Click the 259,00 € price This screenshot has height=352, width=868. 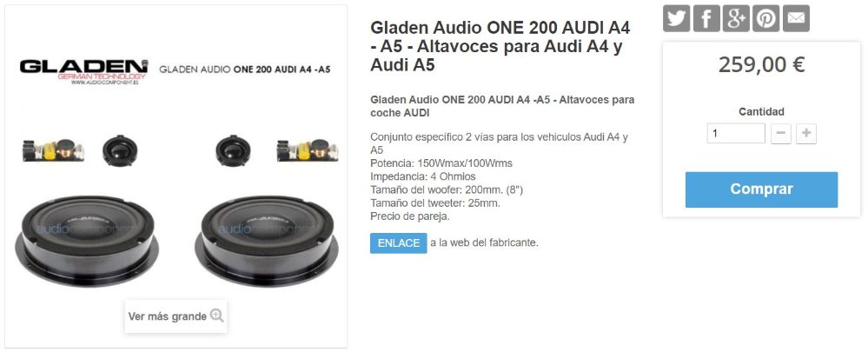click(762, 65)
